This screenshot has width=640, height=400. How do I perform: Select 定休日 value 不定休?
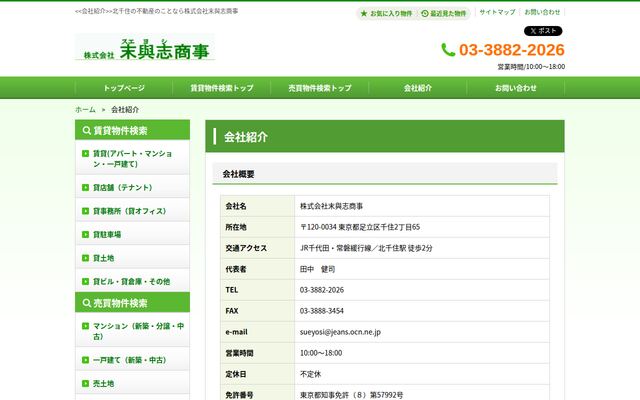(x=311, y=374)
